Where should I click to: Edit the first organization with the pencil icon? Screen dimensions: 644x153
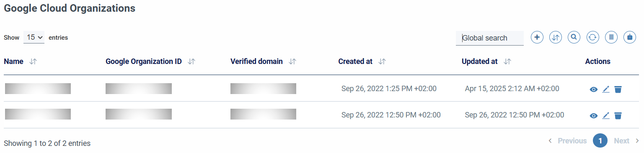[x=606, y=89]
